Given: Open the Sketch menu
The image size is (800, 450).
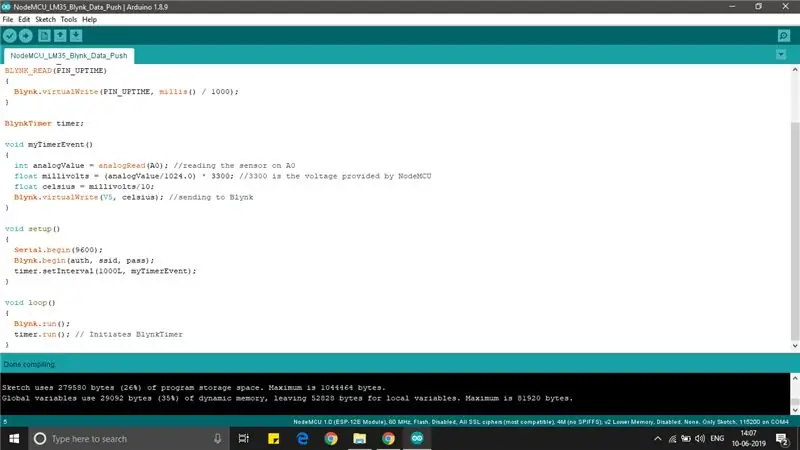Looking at the screenshot, I should coord(45,19).
